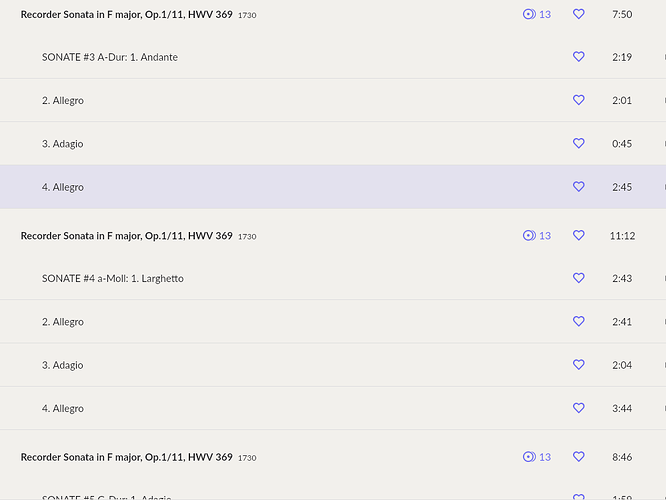Click the 0:45 track duration

[622, 144]
